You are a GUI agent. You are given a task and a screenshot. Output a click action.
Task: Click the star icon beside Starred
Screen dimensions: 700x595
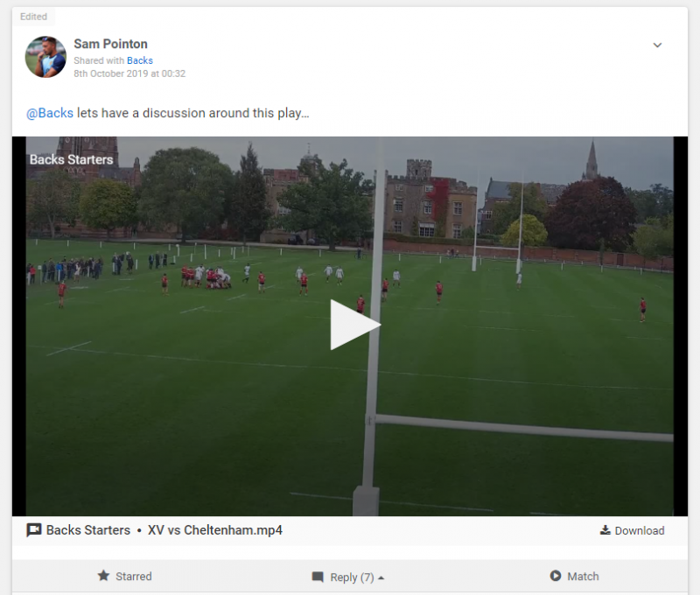click(103, 576)
